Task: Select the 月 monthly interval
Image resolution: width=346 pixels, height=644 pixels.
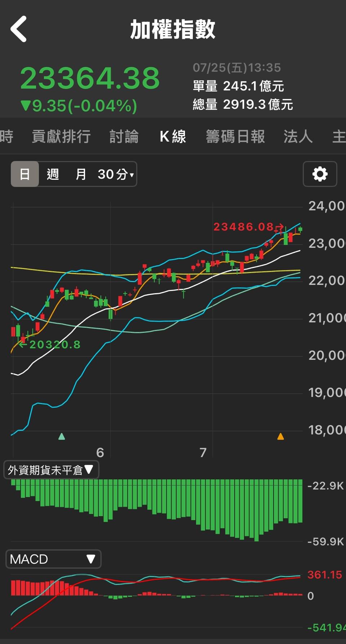Action: pos(81,174)
